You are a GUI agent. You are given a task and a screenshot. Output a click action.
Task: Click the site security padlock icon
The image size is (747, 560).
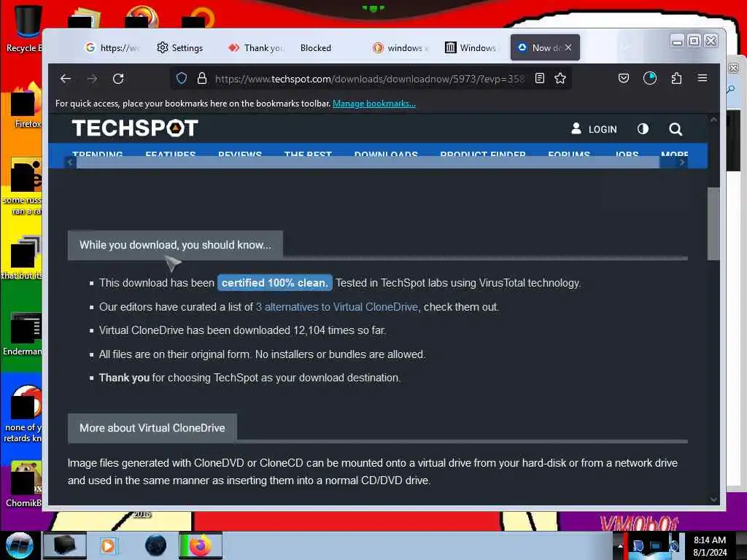click(202, 79)
